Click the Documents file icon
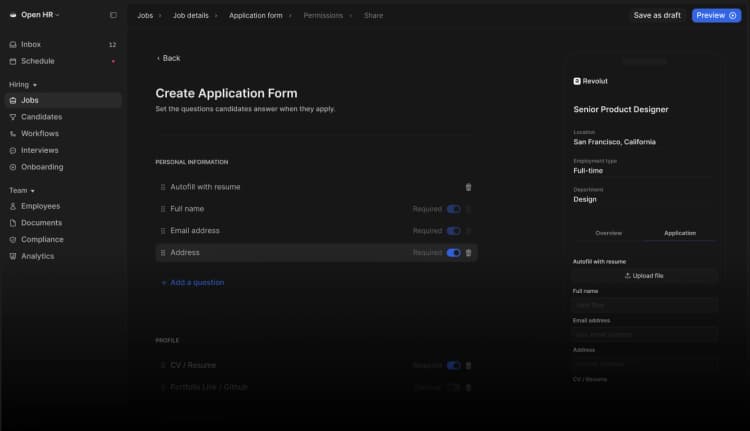This screenshot has width=750, height=431. coord(13,223)
